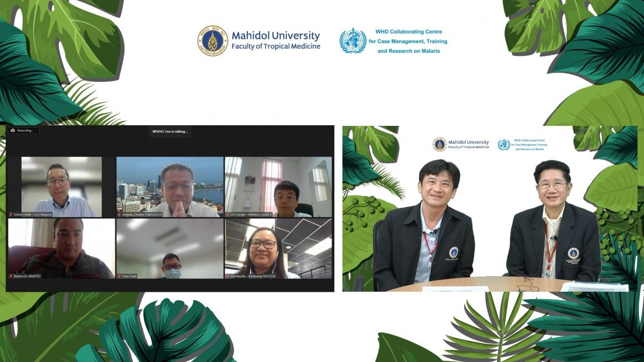Select the Benin-Go KIMOTO video tile

pos(62,249)
